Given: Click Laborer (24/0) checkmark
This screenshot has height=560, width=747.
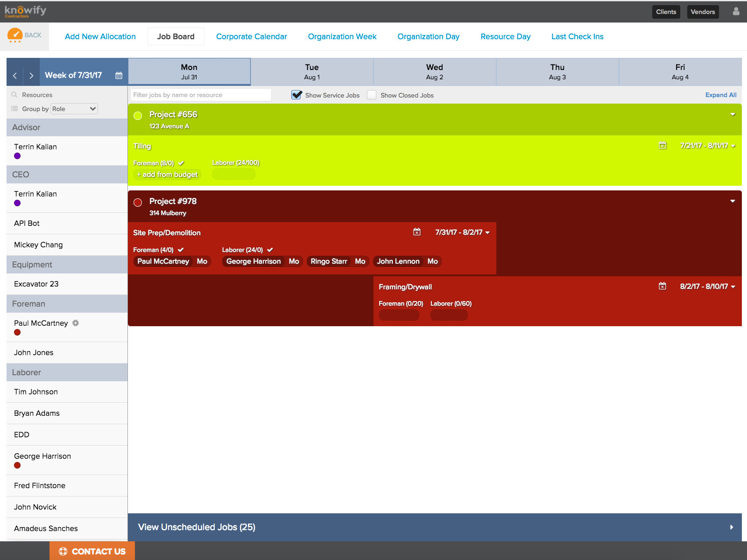Looking at the screenshot, I should pos(270,250).
